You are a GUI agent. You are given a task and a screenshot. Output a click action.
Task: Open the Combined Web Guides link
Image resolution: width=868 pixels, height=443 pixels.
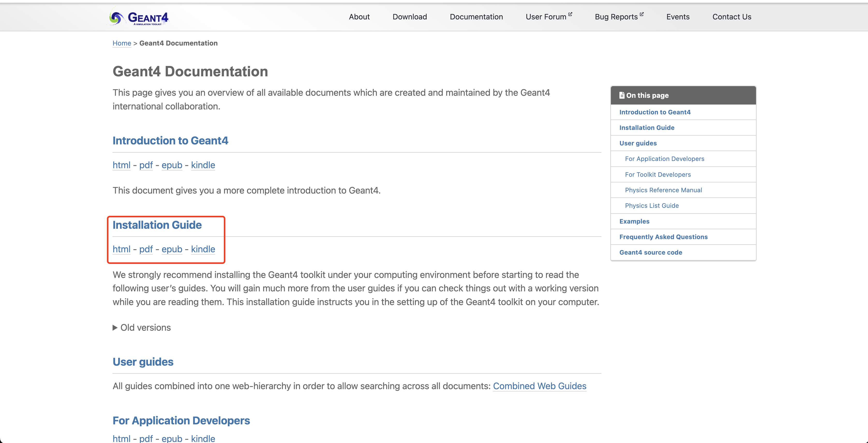[x=540, y=386]
